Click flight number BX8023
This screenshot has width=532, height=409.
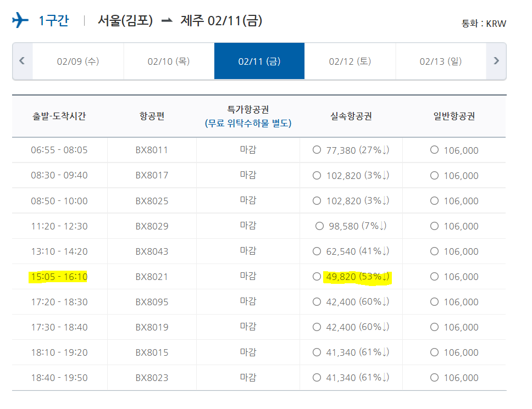152,378
